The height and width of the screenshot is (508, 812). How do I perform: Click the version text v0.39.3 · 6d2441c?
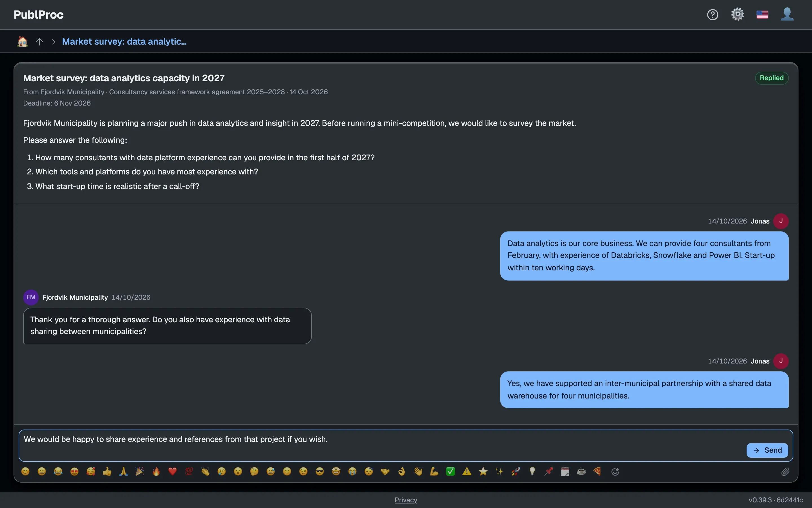point(775,500)
